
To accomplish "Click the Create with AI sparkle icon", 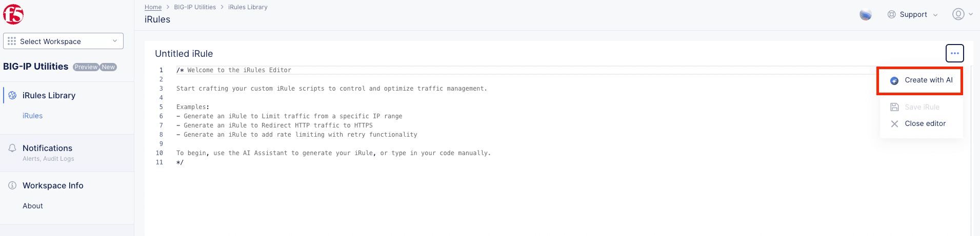I will [894, 81].
